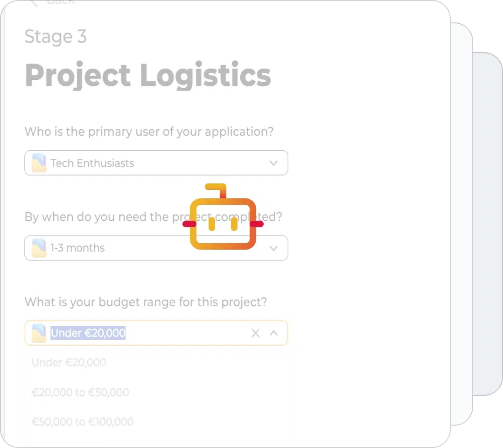Expand the project completion dropdown chevron
Screen dimensions: 503x448
[273, 248]
